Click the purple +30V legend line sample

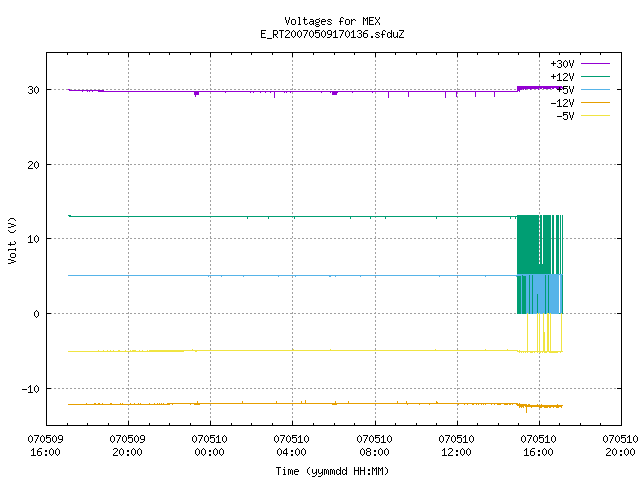pyautogui.click(x=595, y=64)
